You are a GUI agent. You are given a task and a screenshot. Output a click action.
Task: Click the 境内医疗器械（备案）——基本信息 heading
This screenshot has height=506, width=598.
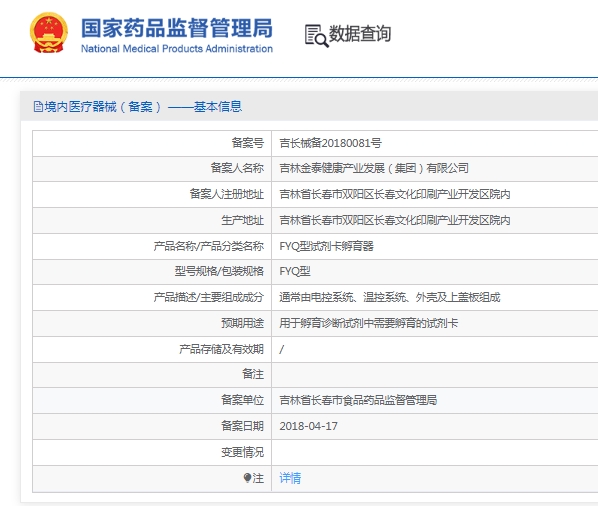(x=143, y=107)
